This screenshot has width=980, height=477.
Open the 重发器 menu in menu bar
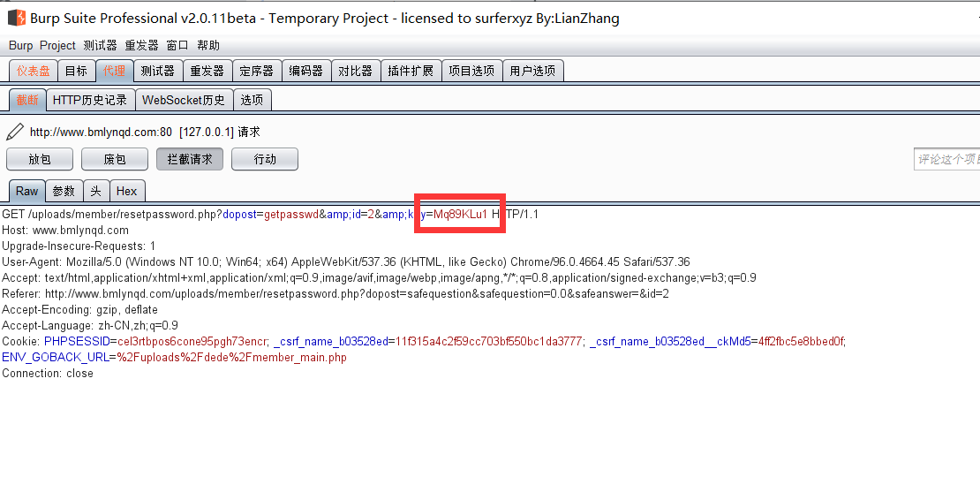142,46
